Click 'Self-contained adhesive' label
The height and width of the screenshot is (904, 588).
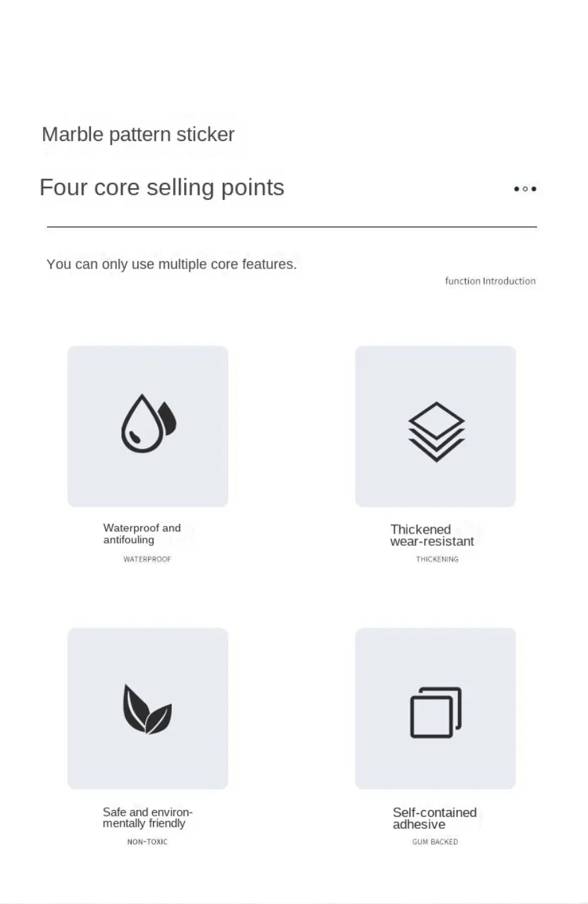coord(434,818)
